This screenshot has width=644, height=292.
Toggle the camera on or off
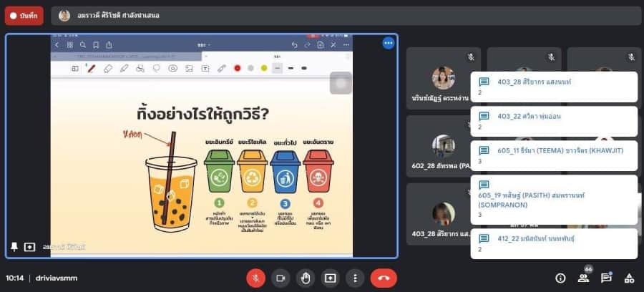tap(280, 278)
